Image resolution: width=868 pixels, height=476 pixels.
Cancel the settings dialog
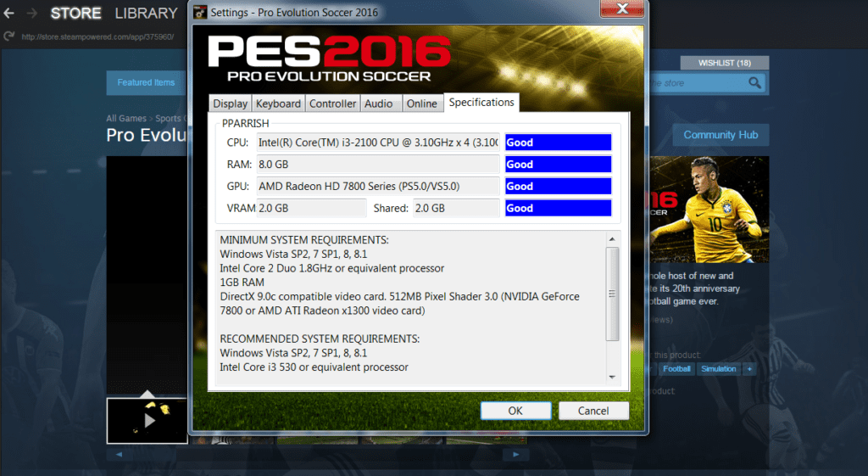593,411
